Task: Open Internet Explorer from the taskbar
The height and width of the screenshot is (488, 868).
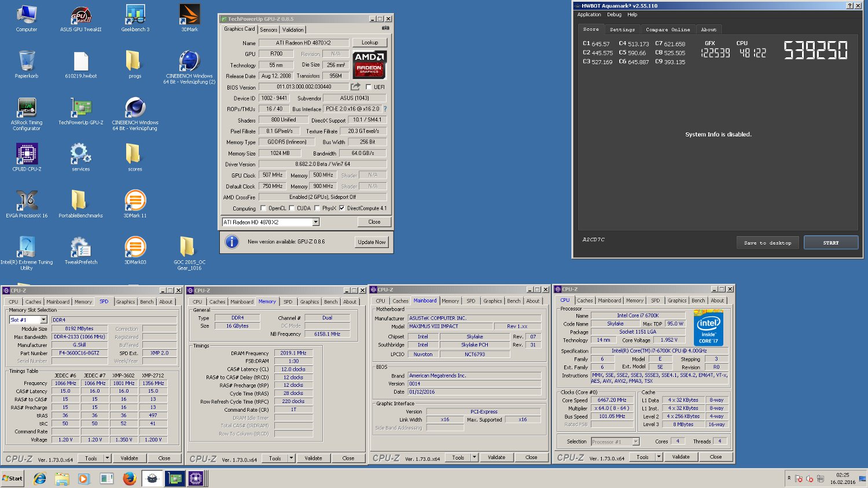Action: click(39, 478)
